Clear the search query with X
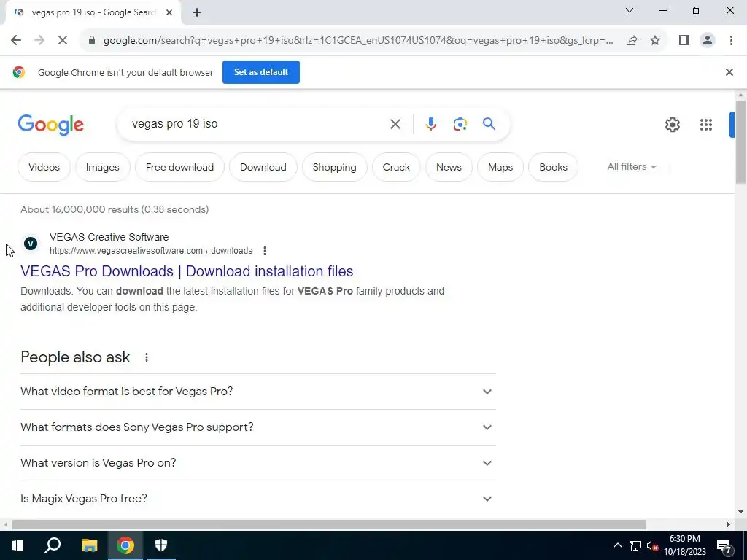 tap(395, 124)
